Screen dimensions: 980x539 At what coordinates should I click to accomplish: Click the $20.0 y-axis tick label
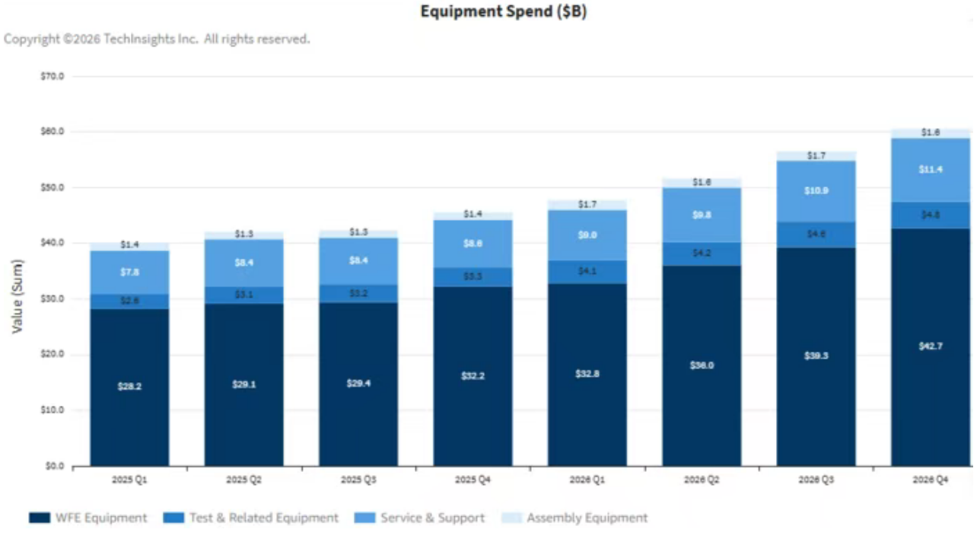click(x=52, y=355)
